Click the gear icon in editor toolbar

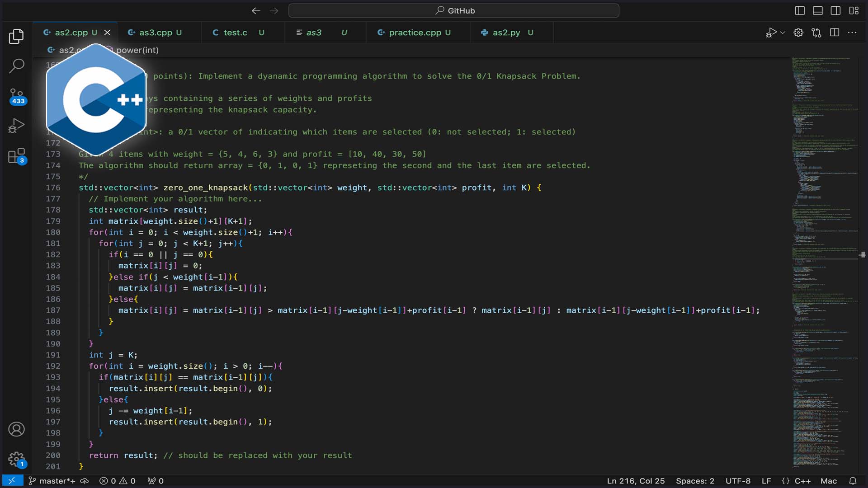(798, 33)
